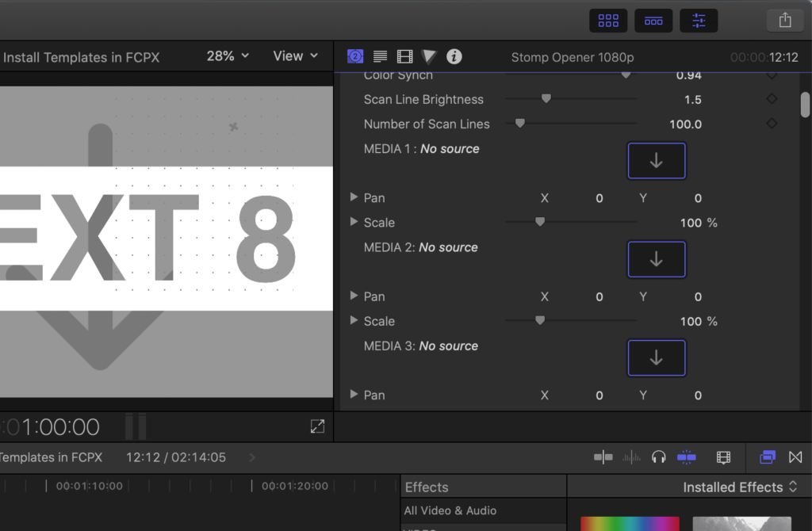Adjust the Scan Line Brightness slider
812x531 pixels.
pos(546,100)
